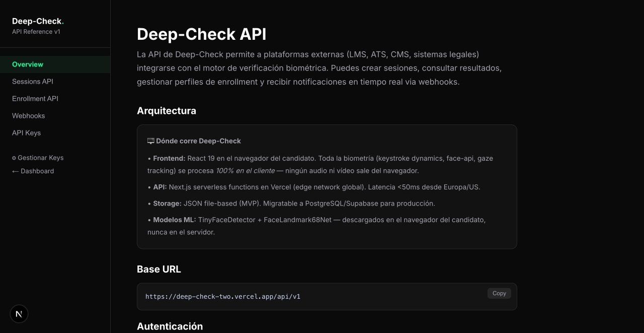Click the Deep-Check logo in the sidebar

(x=35, y=21)
